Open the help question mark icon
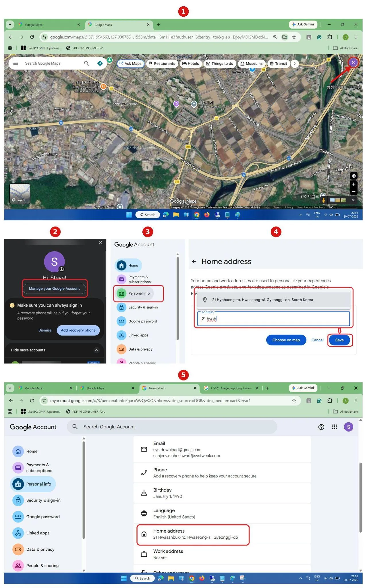Image resolution: width=367 pixels, height=588 pixels. (321, 427)
